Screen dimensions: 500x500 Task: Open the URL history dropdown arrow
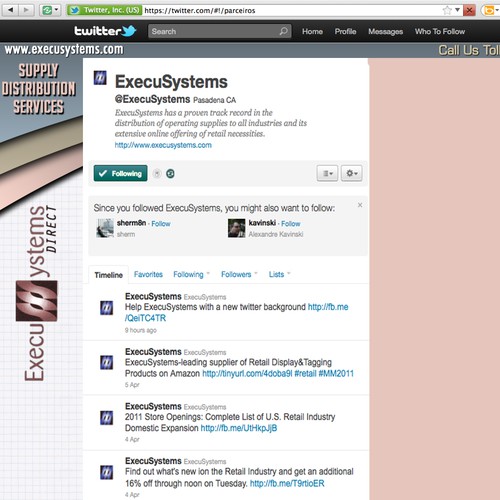[x=457, y=10]
